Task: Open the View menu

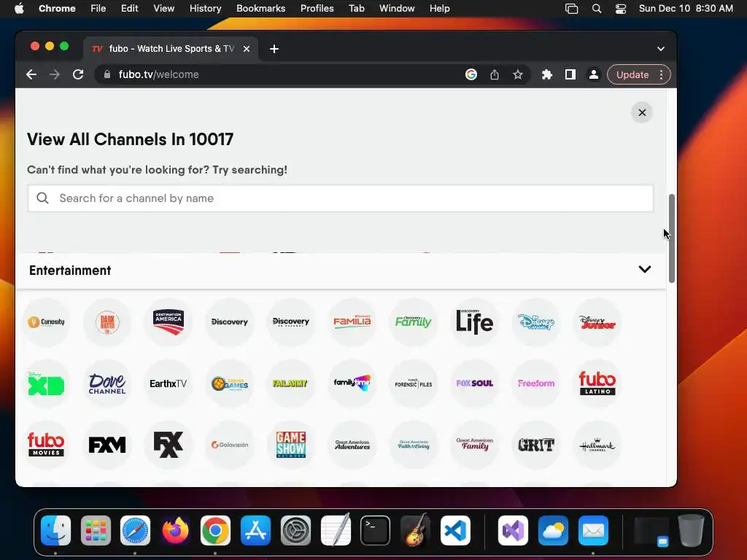Action: 163,8
